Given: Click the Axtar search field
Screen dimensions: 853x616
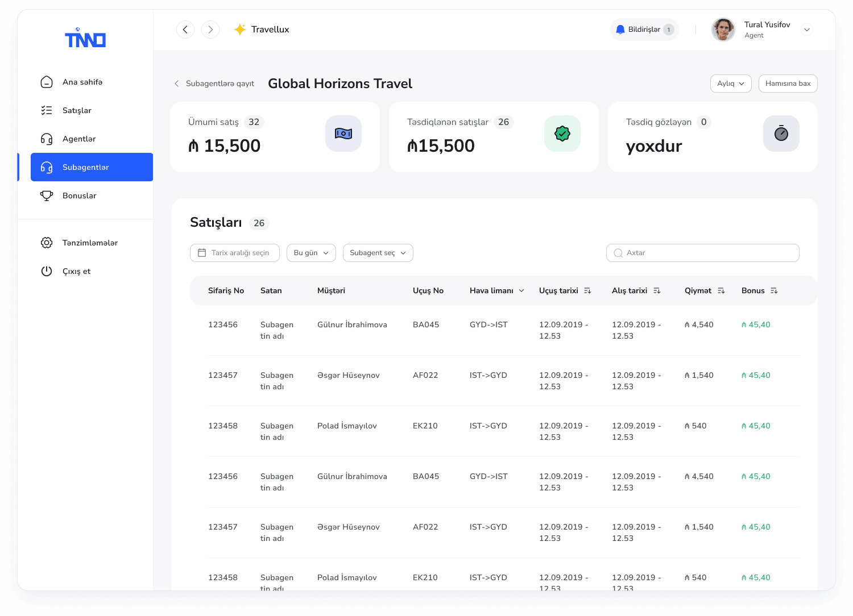Looking at the screenshot, I should 703,253.
